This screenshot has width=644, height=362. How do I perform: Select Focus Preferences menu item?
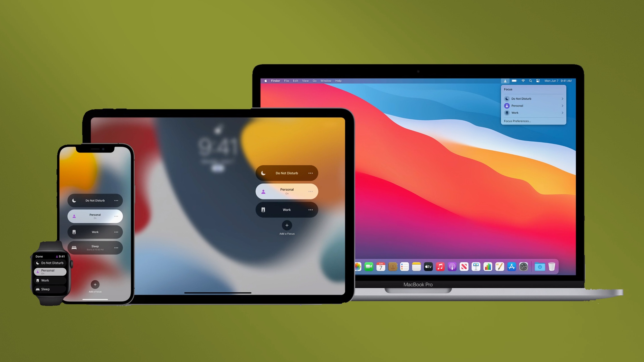518,121
